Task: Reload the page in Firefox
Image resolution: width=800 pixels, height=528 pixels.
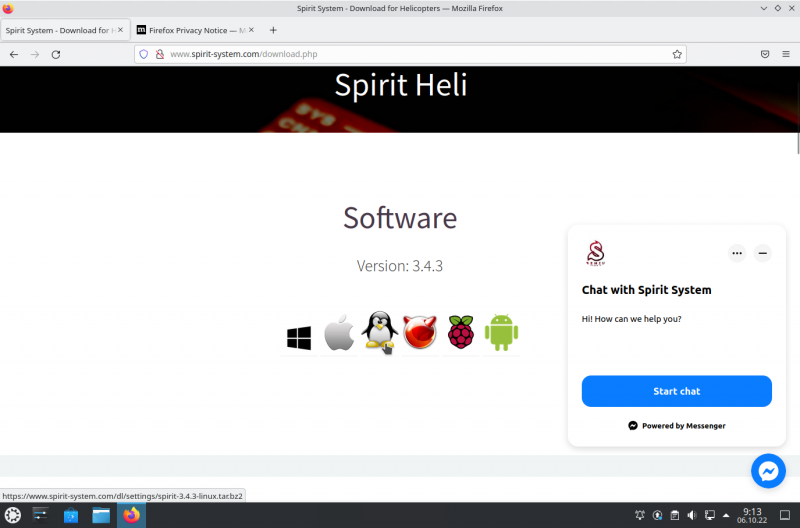Action: click(56, 54)
